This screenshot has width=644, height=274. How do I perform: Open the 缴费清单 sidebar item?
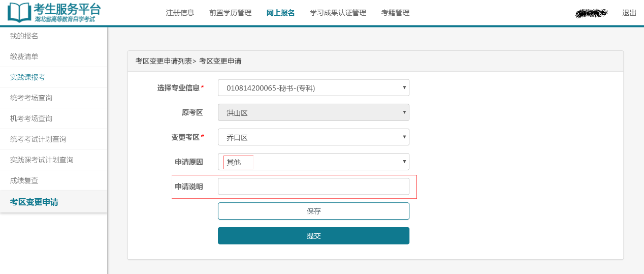[x=24, y=56]
